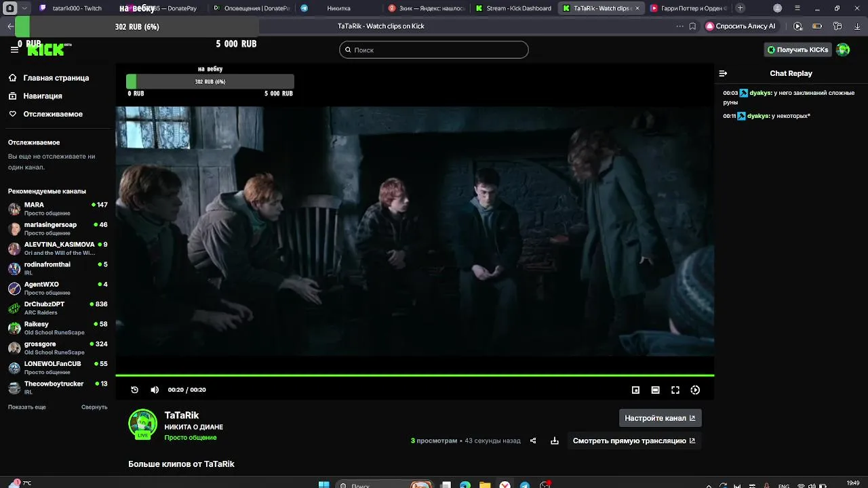Mute the clip volume
868x488 pixels.
click(x=155, y=390)
